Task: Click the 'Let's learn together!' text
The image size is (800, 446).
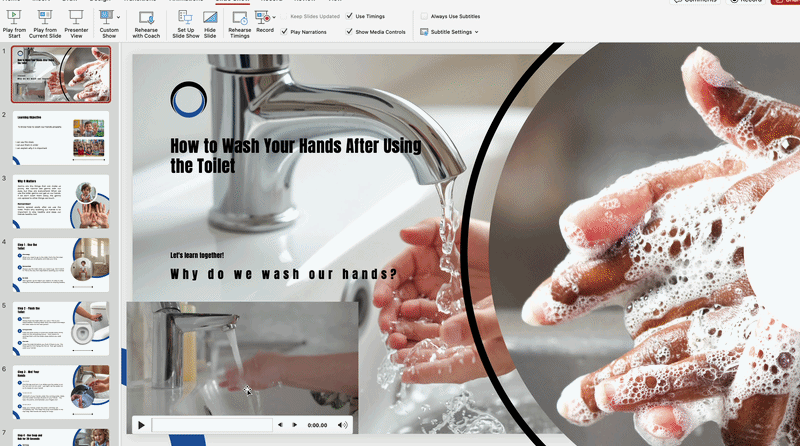Action: click(197, 255)
